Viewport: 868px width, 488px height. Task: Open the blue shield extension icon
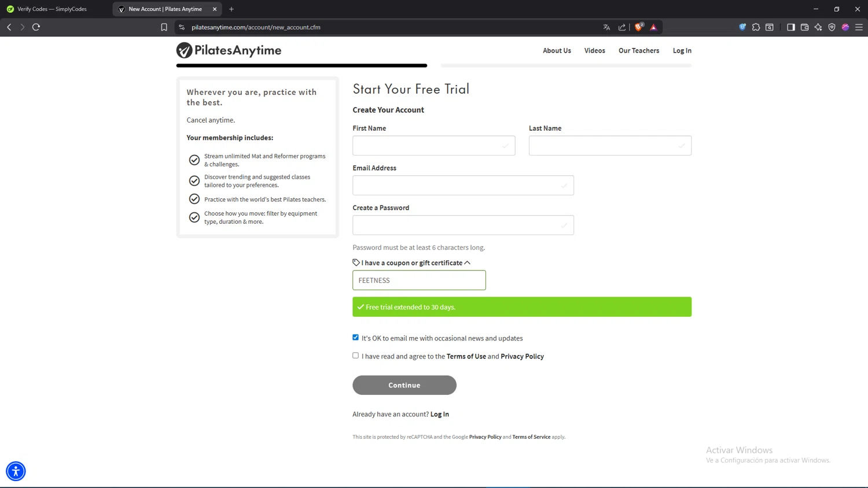pos(742,27)
